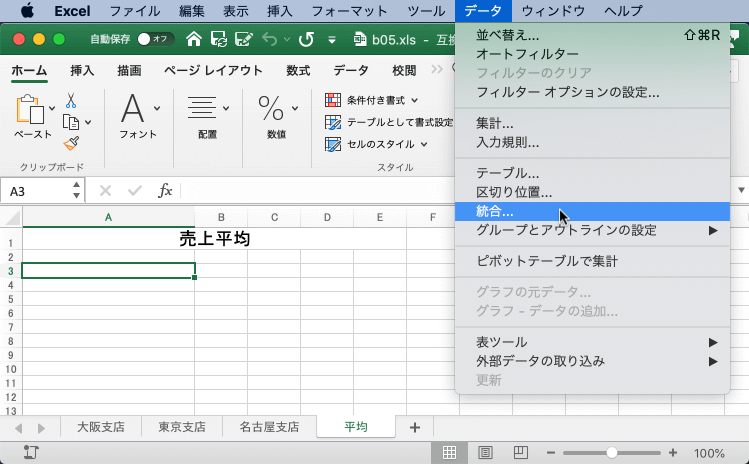The width and height of the screenshot is (749, 464).
Task: Click Format as Table (テーブルとして書式設定)
Action: [x=389, y=122]
